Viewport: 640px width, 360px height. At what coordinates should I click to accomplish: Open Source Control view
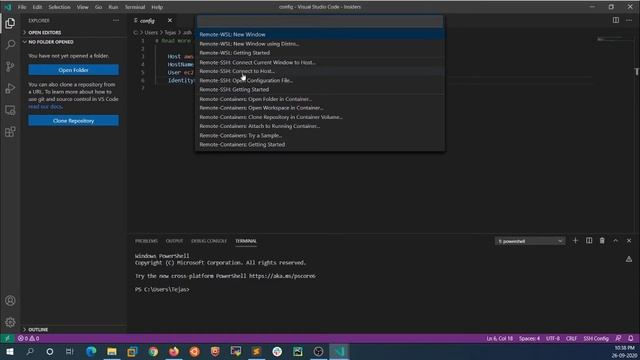[10, 66]
